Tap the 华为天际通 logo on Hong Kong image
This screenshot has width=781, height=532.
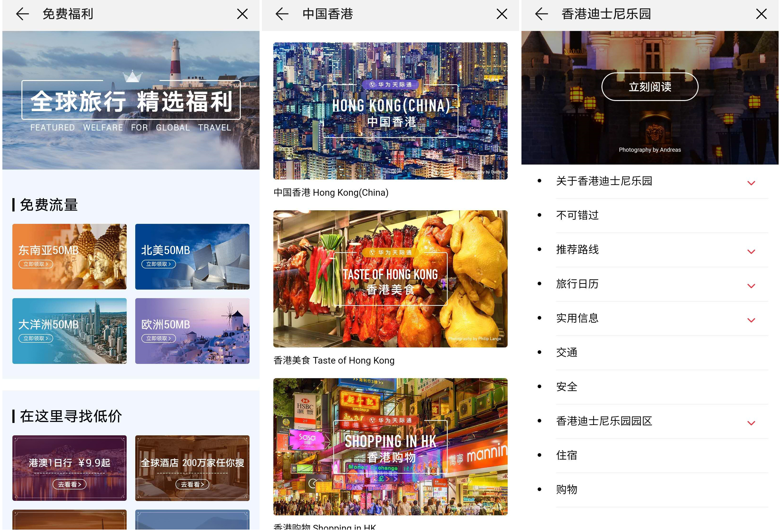click(x=390, y=84)
